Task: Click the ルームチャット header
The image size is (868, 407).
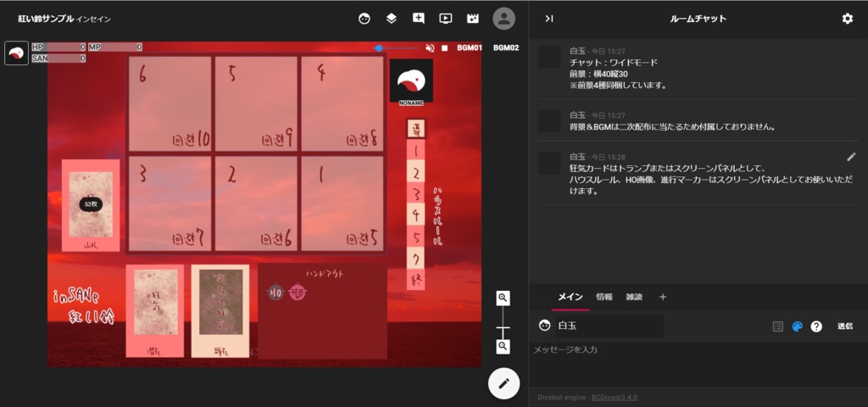Action: coord(698,19)
